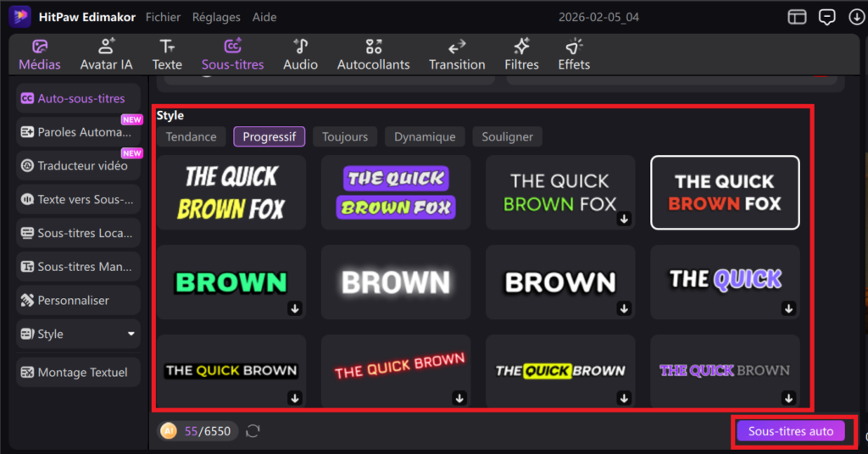This screenshot has width=868, height=454.
Task: Open the Filtres panel
Action: (521, 54)
